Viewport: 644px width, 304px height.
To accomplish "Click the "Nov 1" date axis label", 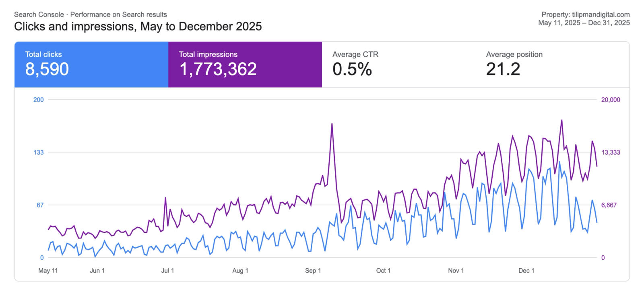I will 456,271.
